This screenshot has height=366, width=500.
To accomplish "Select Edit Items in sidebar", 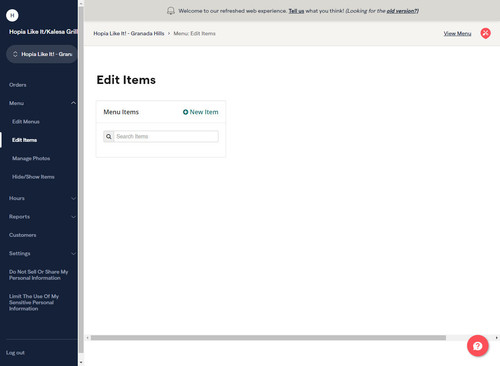I will tap(24, 140).
